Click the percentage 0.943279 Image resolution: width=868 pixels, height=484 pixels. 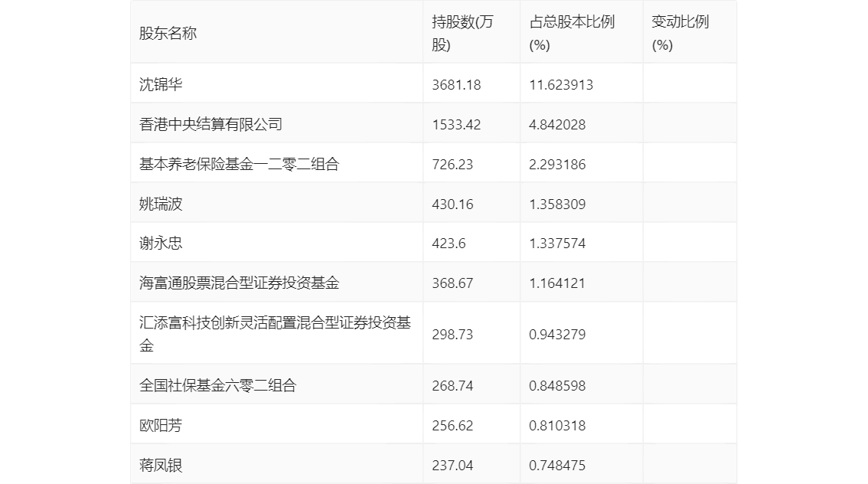point(557,335)
